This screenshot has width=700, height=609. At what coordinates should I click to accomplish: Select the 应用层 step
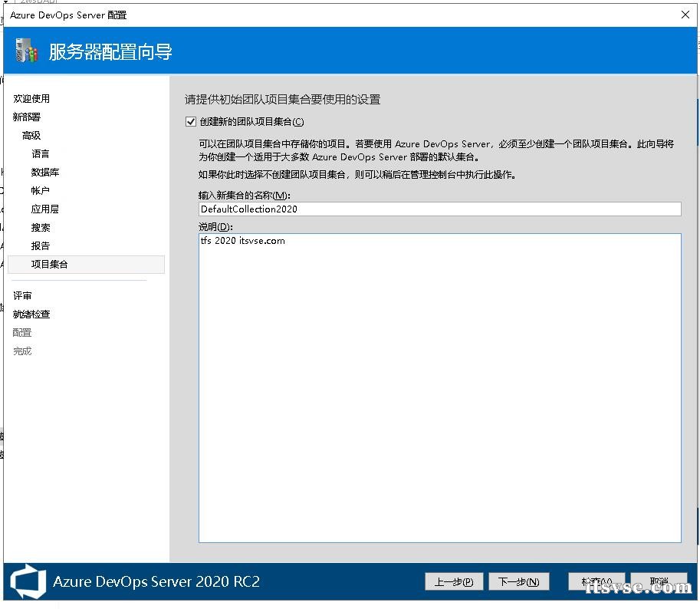[45, 209]
